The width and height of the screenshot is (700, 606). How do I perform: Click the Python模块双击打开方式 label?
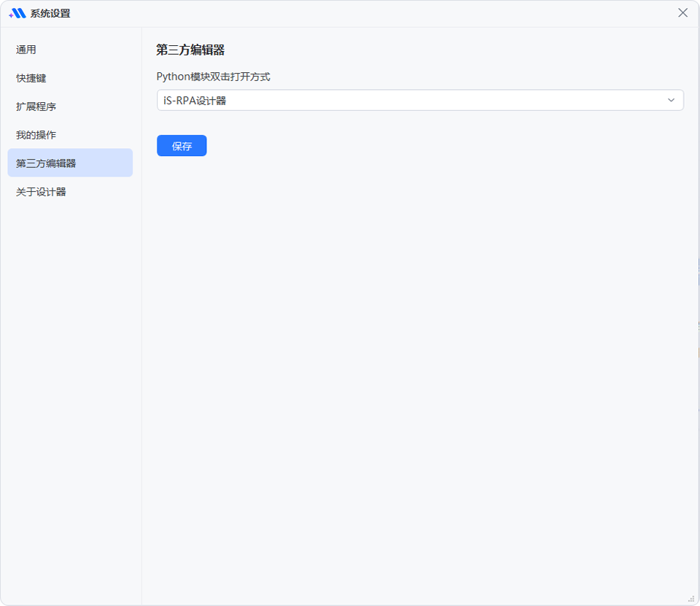coord(213,77)
